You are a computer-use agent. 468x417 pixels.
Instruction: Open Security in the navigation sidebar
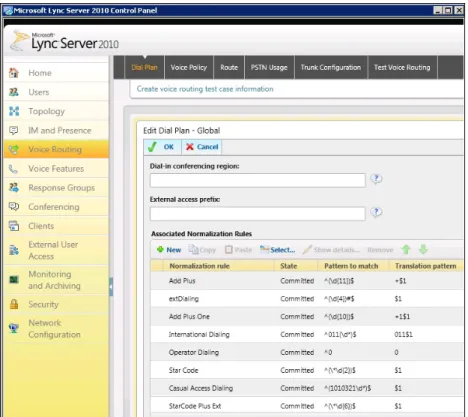click(56, 304)
